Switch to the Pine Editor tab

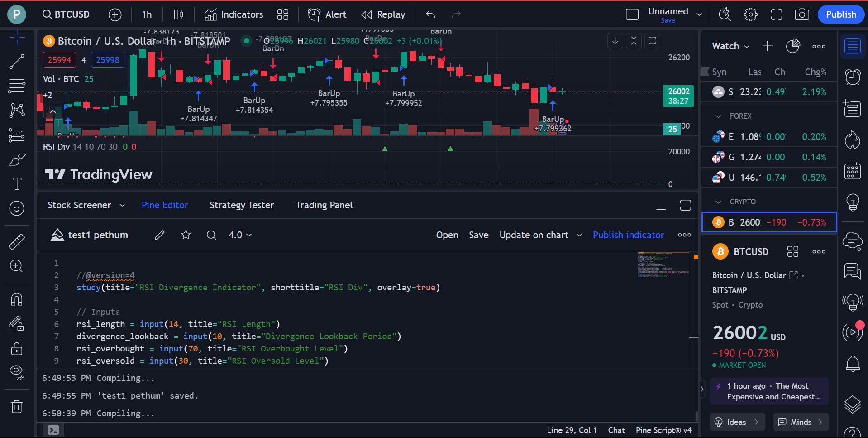pos(165,205)
